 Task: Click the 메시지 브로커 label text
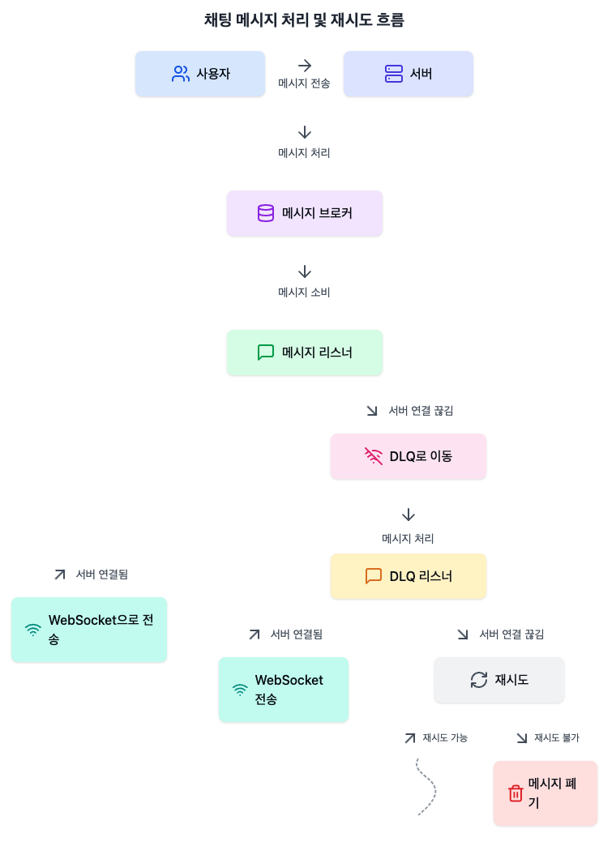coord(317,213)
